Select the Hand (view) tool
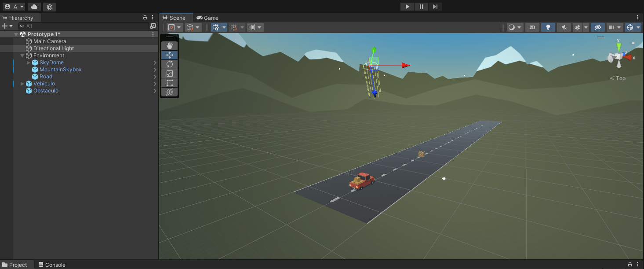The height and width of the screenshot is (269, 644). [170, 46]
